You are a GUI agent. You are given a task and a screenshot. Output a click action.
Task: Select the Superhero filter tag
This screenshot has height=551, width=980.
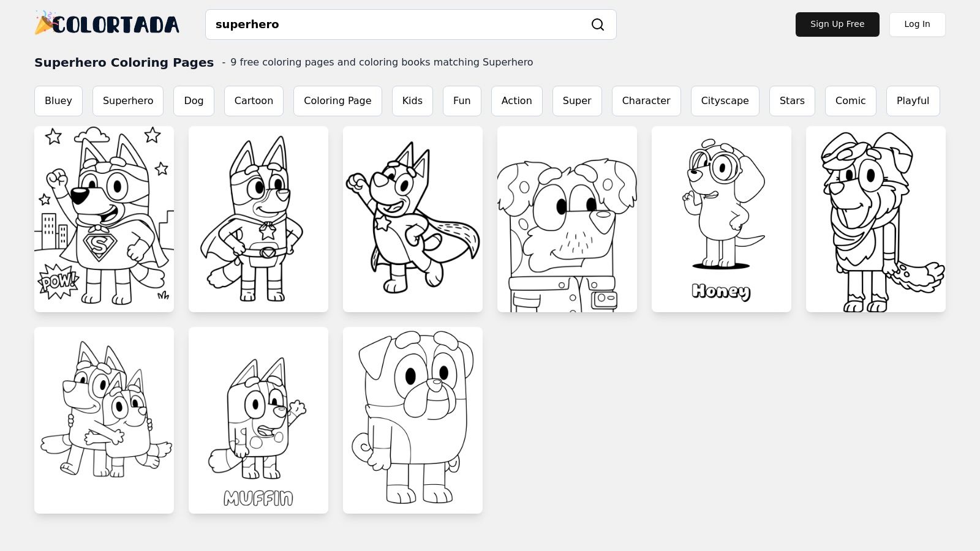pos(128,100)
